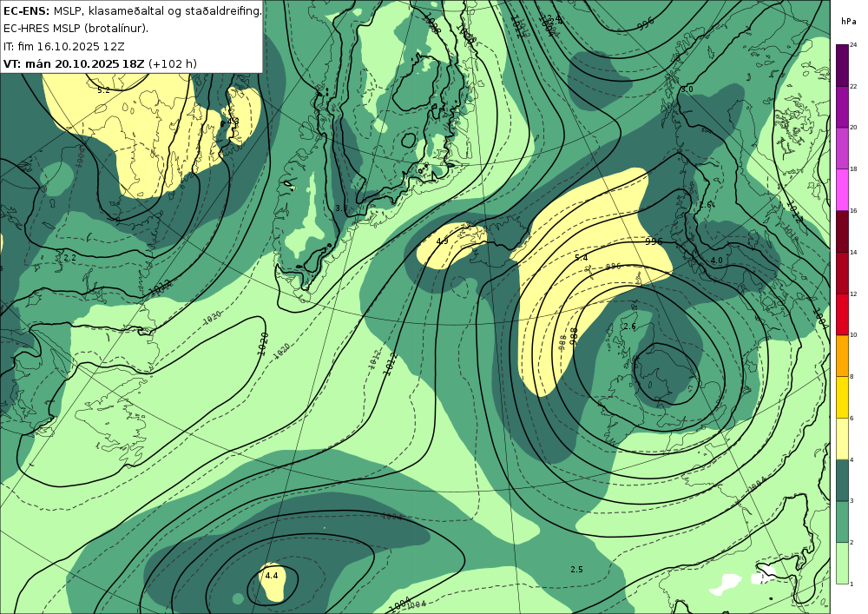Pick the bright pink 16–18 colorbar segment
Image resolution: width=868 pixels, height=614 pixels.
click(842, 190)
